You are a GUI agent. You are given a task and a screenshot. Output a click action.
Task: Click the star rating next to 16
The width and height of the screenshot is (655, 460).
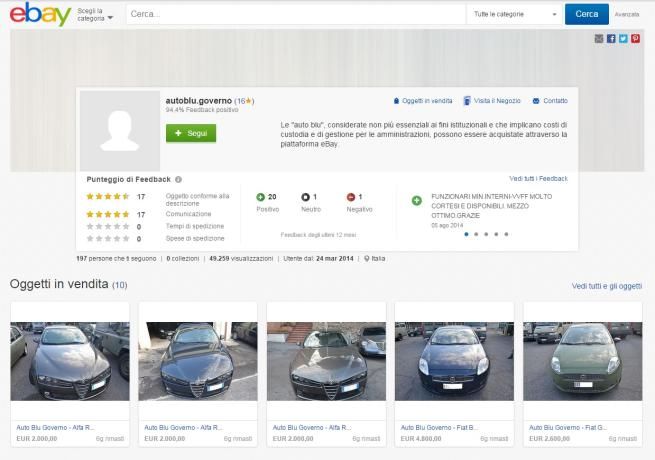tap(249, 101)
